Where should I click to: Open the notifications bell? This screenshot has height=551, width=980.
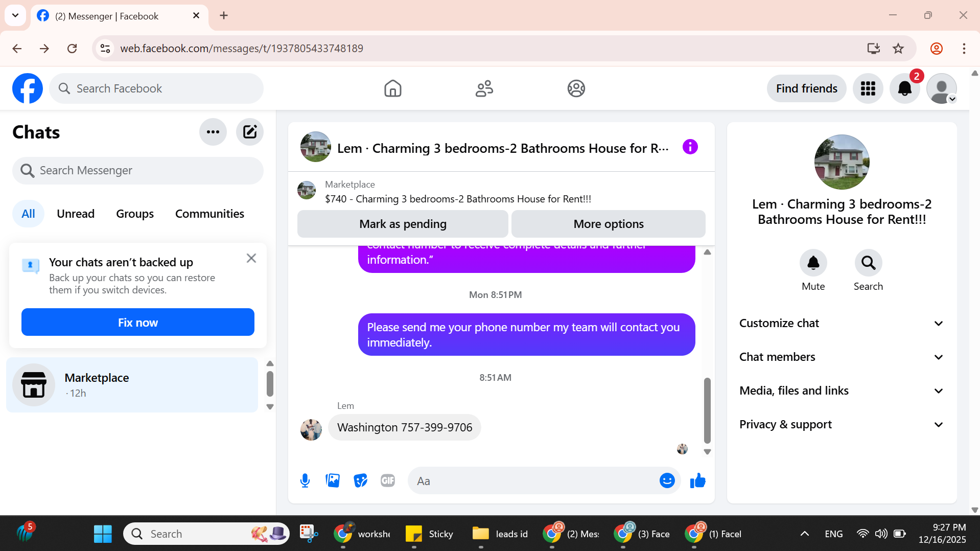click(x=904, y=88)
